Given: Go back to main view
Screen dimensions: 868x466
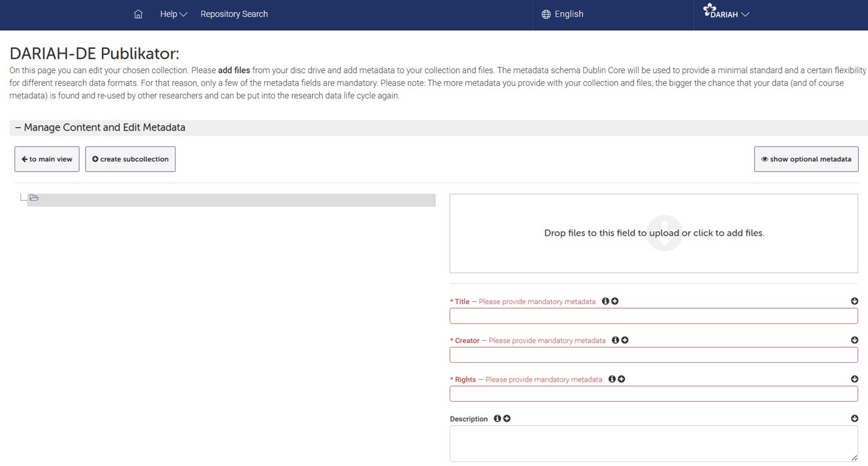Looking at the screenshot, I should click(47, 159).
